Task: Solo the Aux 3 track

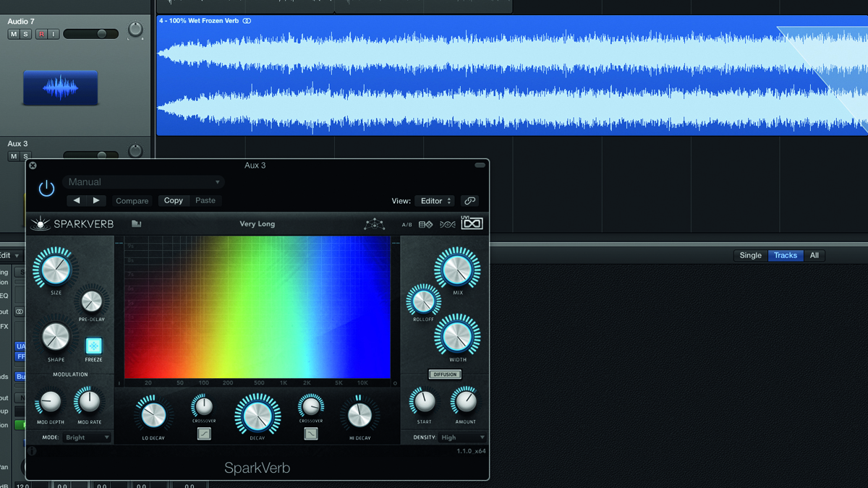Action: pos(25,156)
